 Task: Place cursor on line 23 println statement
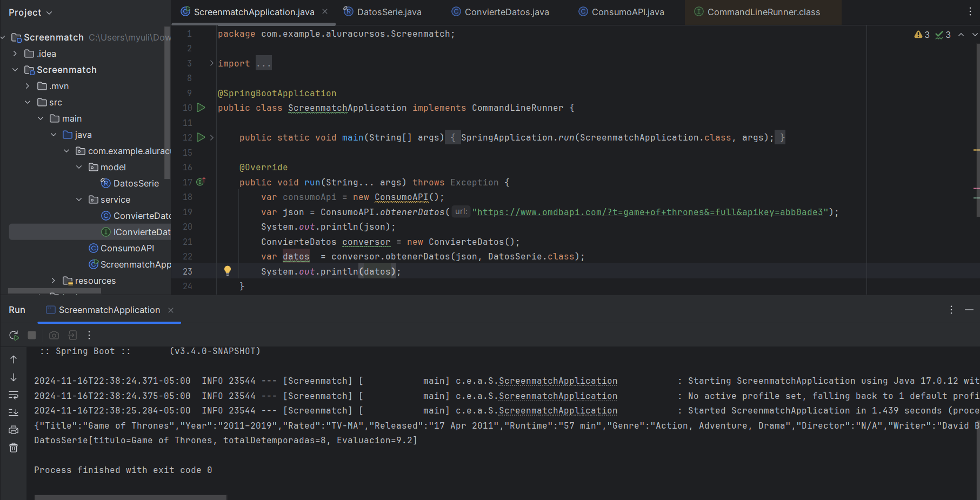tap(331, 271)
